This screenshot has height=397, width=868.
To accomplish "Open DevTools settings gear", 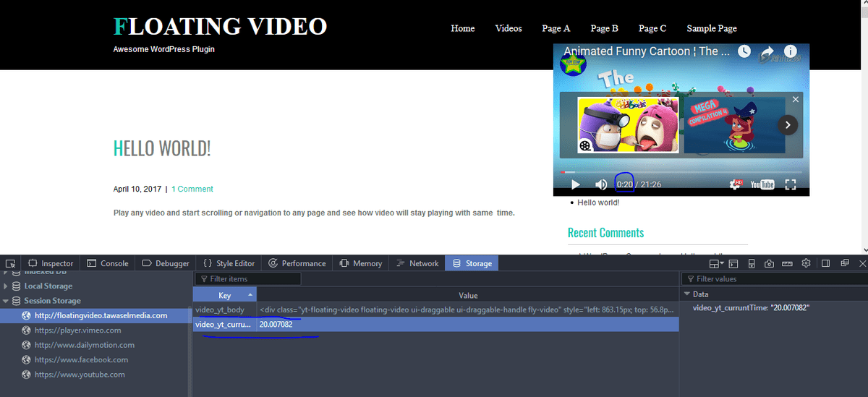I will pos(806,263).
